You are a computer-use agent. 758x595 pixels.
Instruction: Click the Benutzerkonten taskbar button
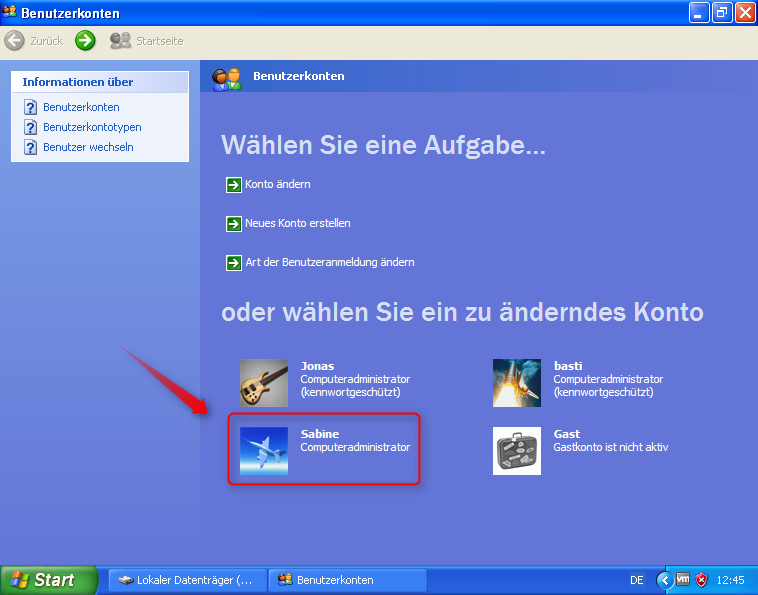347,580
